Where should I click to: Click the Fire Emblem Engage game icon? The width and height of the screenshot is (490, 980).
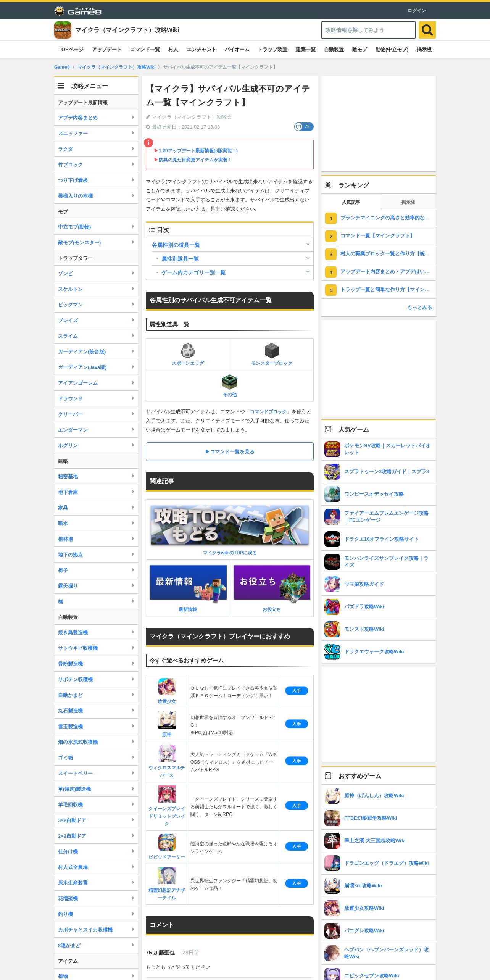[332, 517]
